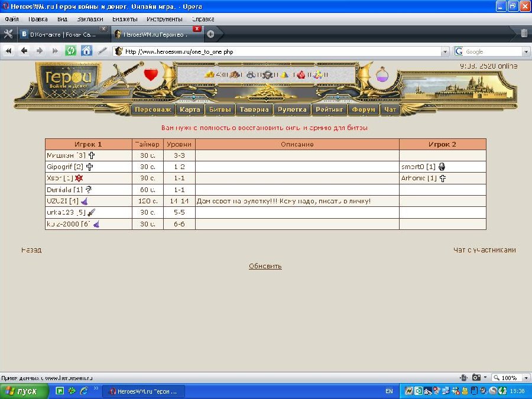Expand the hidden quick launch icons chevron
532x399 pixels.
96,388
